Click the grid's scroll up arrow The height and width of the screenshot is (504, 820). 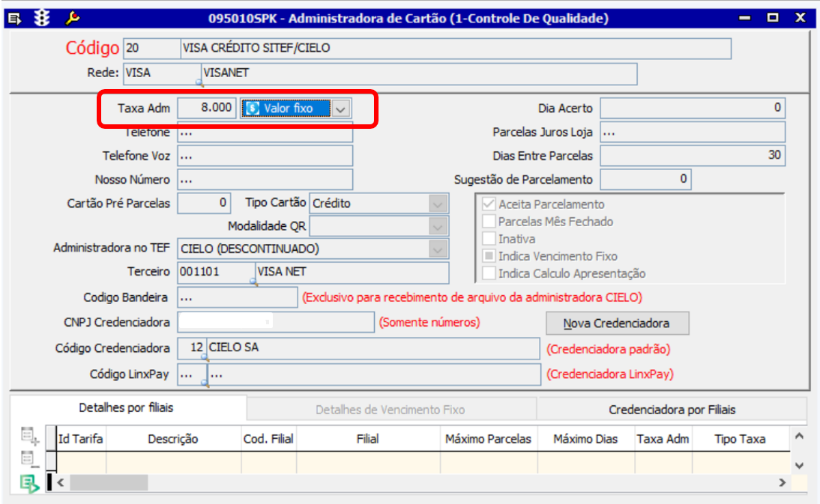(799, 436)
